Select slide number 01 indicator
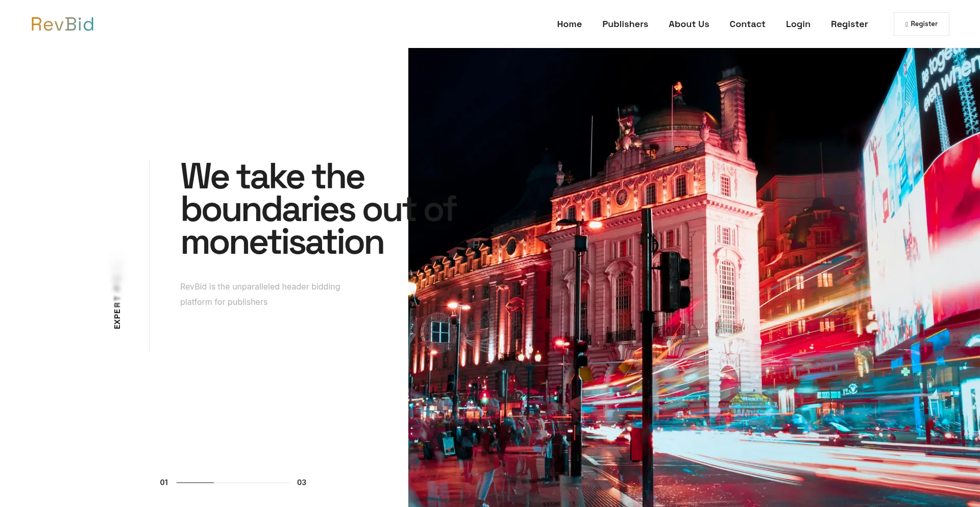This screenshot has height=507, width=980. click(164, 482)
